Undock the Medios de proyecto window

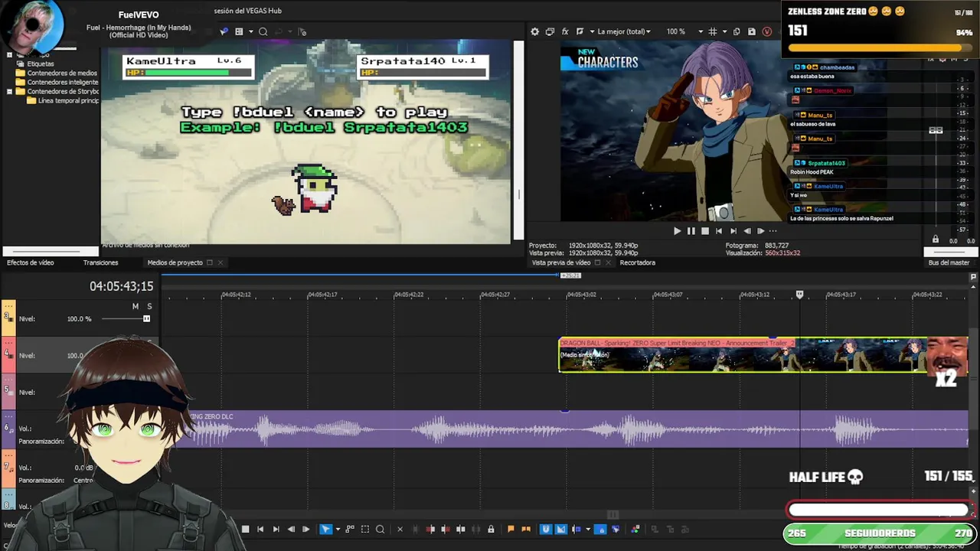pos(210,262)
